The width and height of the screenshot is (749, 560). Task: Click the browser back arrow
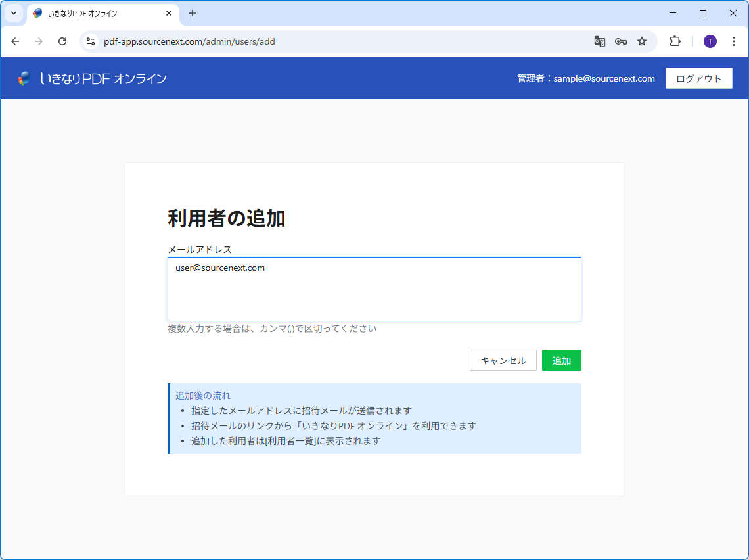[x=15, y=41]
